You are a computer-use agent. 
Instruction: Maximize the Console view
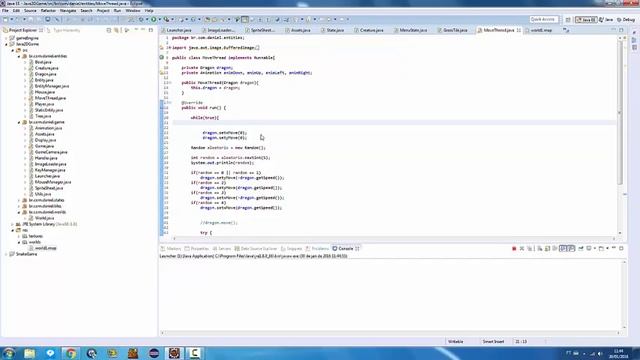(x=621, y=249)
